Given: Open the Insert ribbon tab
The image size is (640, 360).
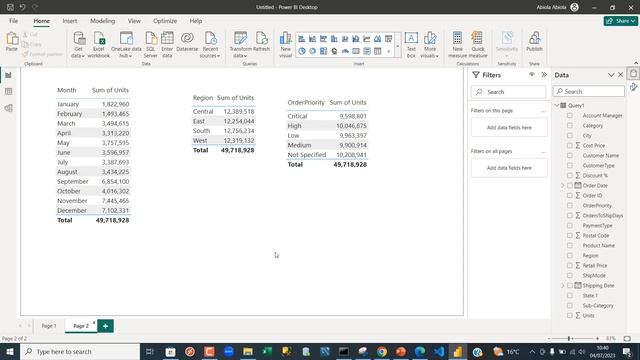Looking at the screenshot, I should pos(69,21).
